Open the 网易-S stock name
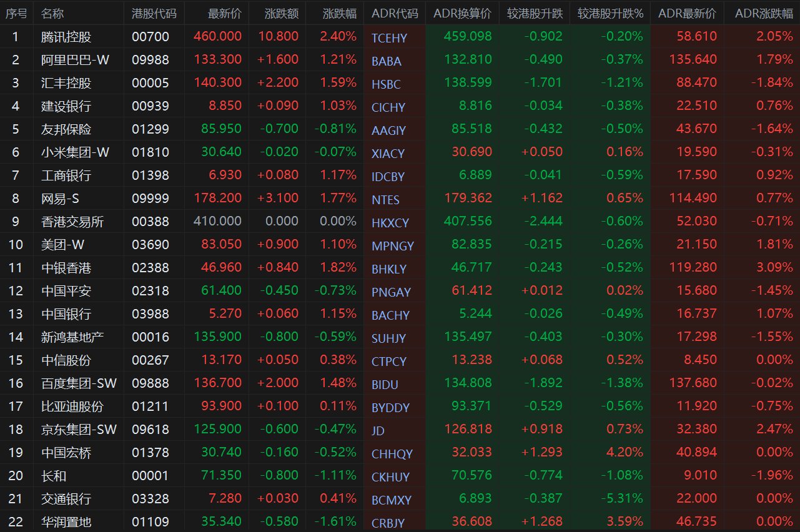The width and height of the screenshot is (800, 532). 59,199
